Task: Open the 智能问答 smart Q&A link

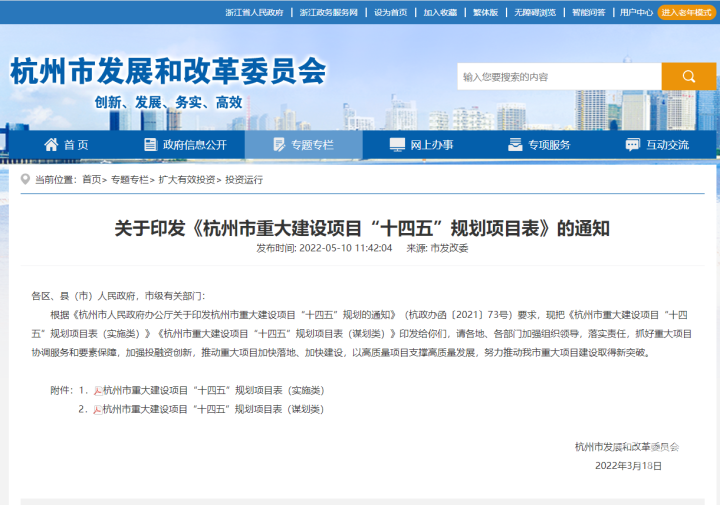Action: pos(588,12)
